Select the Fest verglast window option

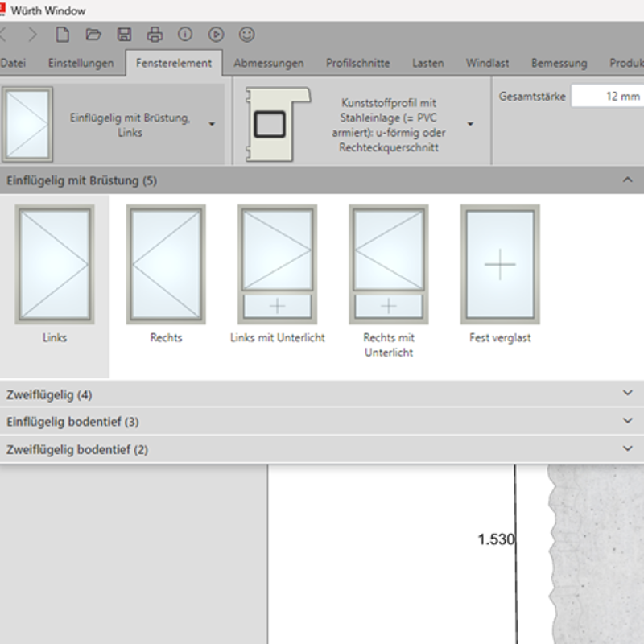coord(500,265)
